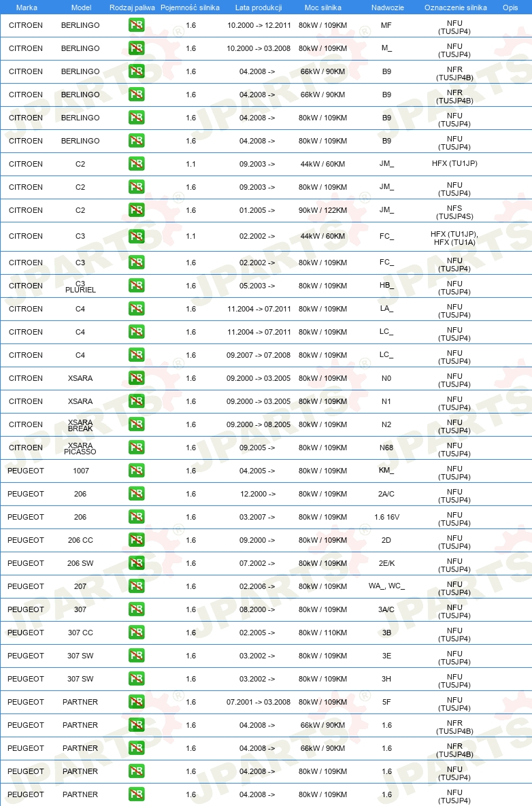This screenshot has height=806, width=532.
Task: Click the fuel icon in the Peugeot 206 2A/C row
Action: click(136, 494)
